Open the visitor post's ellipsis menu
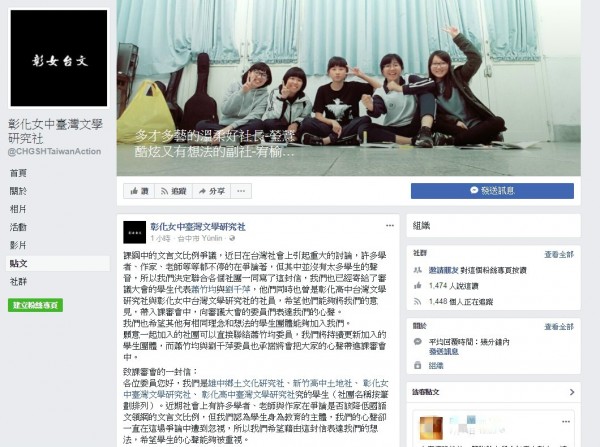The height and width of the screenshot is (447, 600). 566,421
